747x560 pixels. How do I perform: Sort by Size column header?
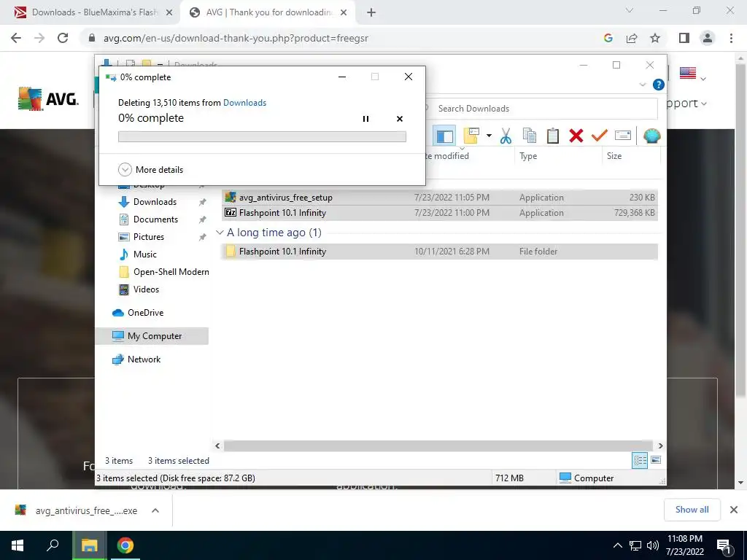(x=614, y=156)
